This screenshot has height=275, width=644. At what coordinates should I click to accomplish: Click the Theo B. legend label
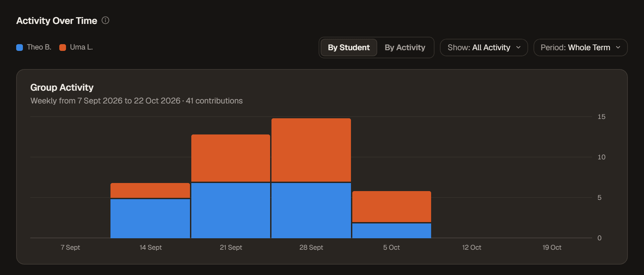(39, 47)
